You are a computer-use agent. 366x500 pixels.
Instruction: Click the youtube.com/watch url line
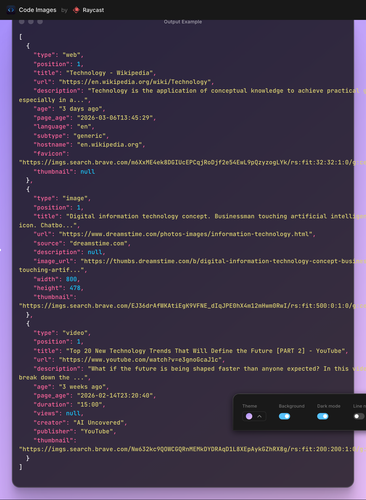pos(129,360)
